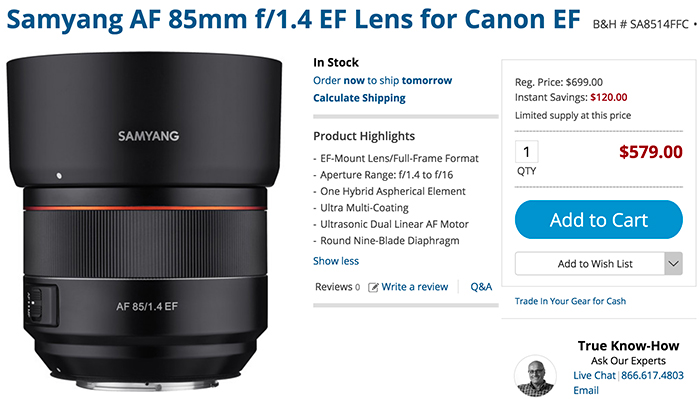Open the Q&A tab link
Screen dimensions: 700x399
tap(481, 287)
